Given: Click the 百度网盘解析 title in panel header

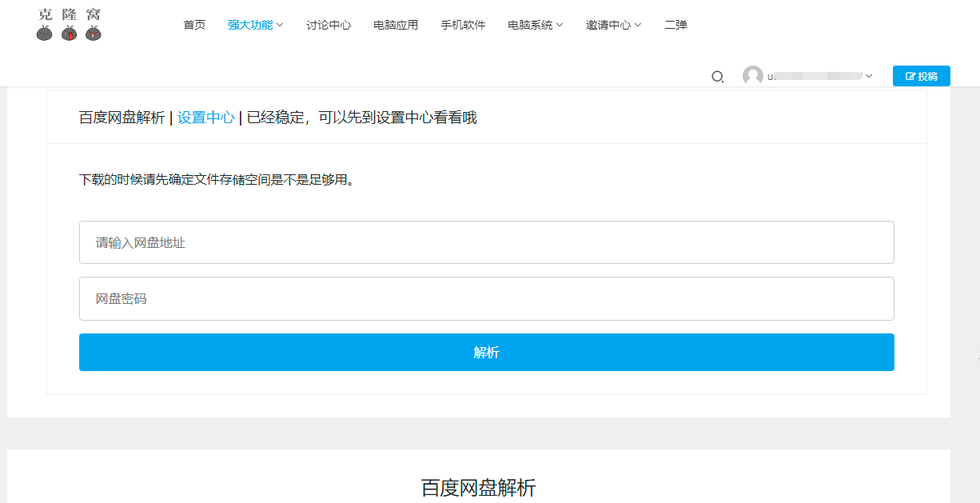Looking at the screenshot, I should point(122,118).
